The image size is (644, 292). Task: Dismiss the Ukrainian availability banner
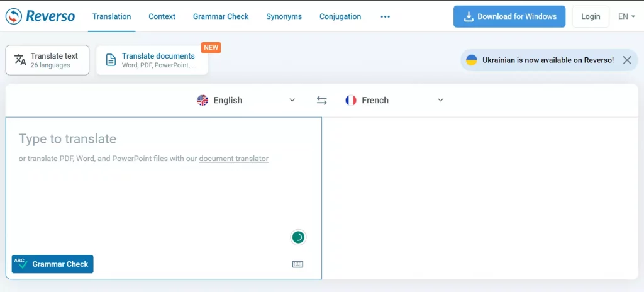[x=627, y=60]
